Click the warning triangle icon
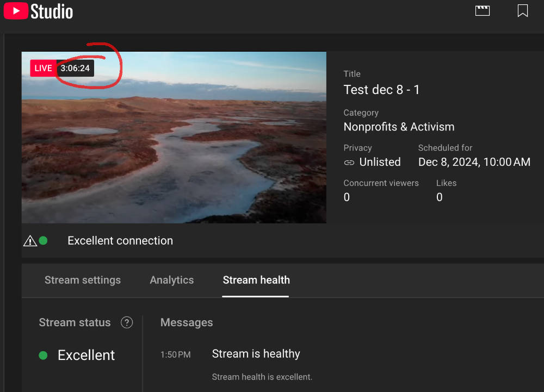The width and height of the screenshot is (544, 392). [29, 241]
